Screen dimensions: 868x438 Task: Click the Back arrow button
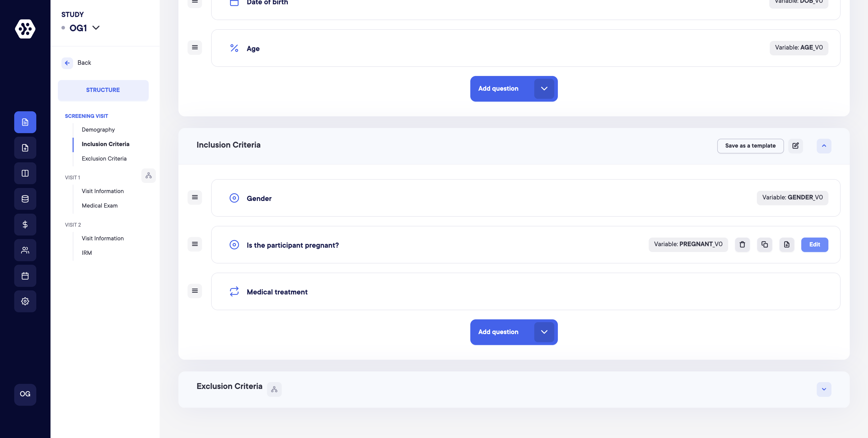[x=67, y=63]
